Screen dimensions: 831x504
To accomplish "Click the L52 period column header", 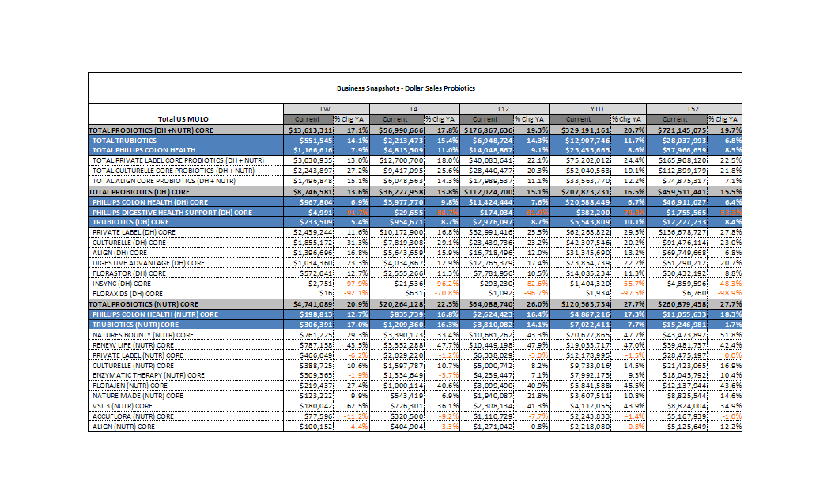I will point(693,108).
